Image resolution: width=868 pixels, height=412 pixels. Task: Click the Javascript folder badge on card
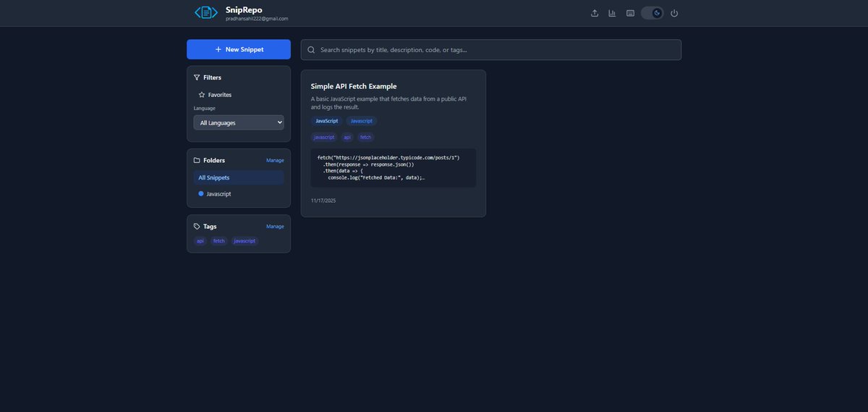pyautogui.click(x=362, y=121)
